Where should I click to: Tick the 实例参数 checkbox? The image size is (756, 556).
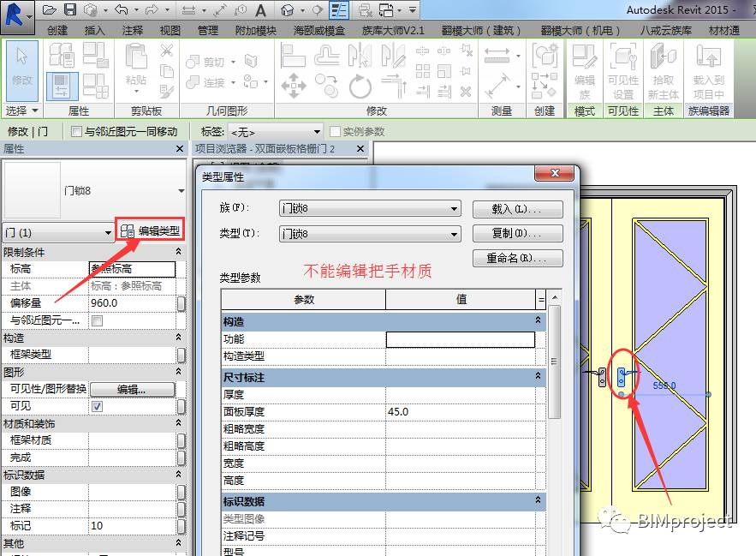tap(335, 131)
